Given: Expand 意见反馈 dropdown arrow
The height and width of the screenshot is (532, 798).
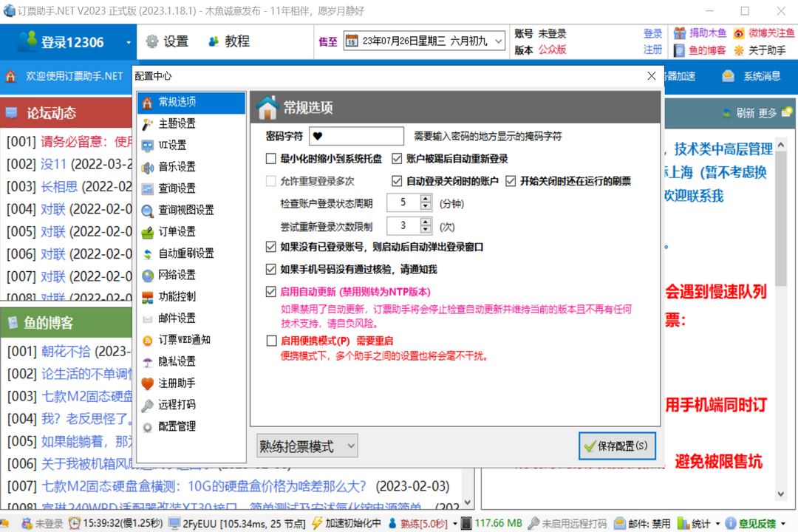Looking at the screenshot, I should click(782, 523).
